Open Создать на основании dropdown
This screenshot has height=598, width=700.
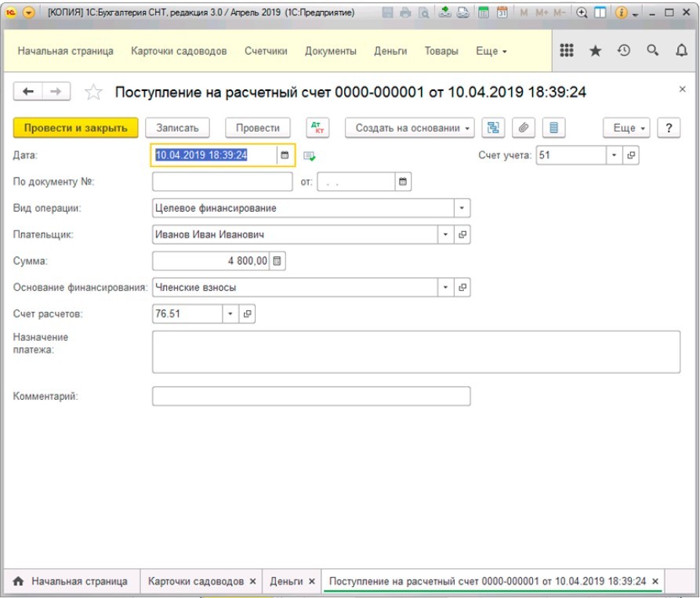coord(410,128)
